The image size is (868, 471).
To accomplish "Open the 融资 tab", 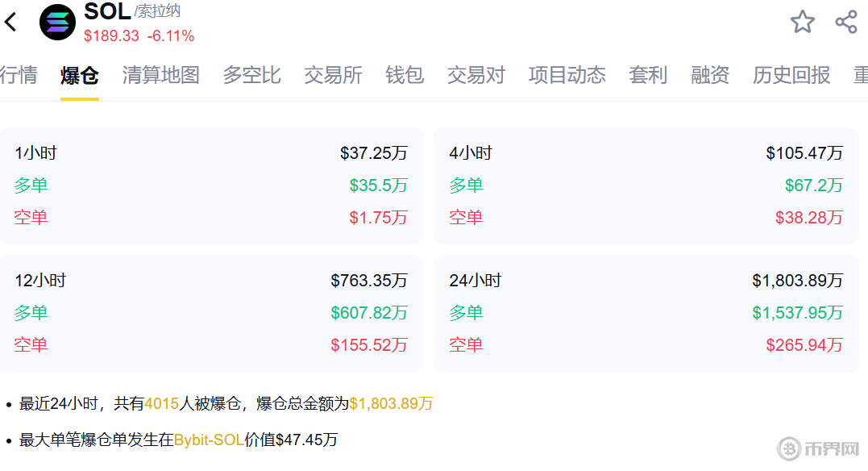I will point(710,76).
